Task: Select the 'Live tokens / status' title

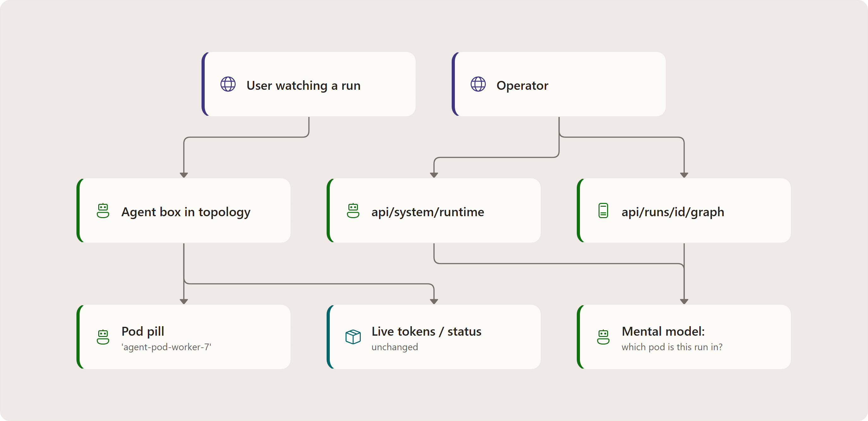Action: click(426, 331)
